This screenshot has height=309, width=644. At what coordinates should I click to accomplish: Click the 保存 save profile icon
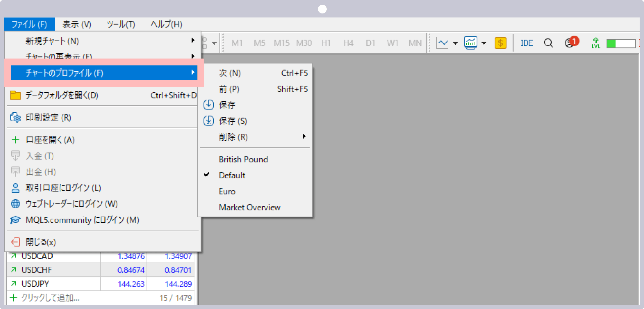point(209,105)
